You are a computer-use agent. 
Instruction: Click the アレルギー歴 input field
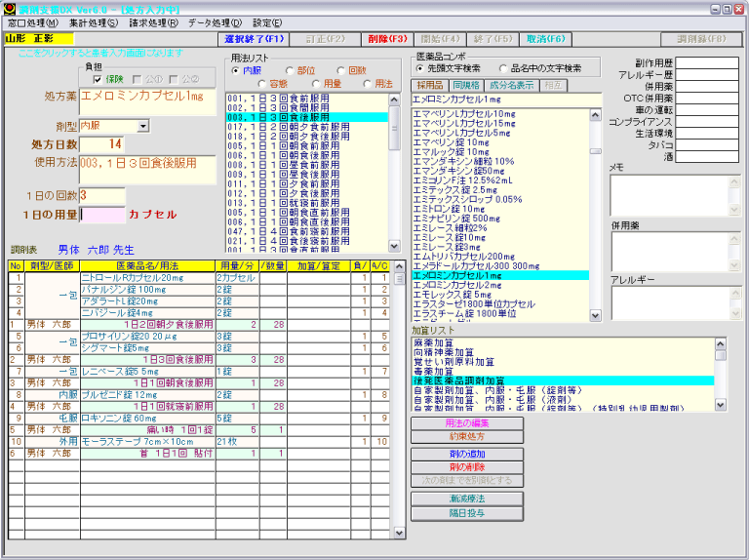(707, 74)
